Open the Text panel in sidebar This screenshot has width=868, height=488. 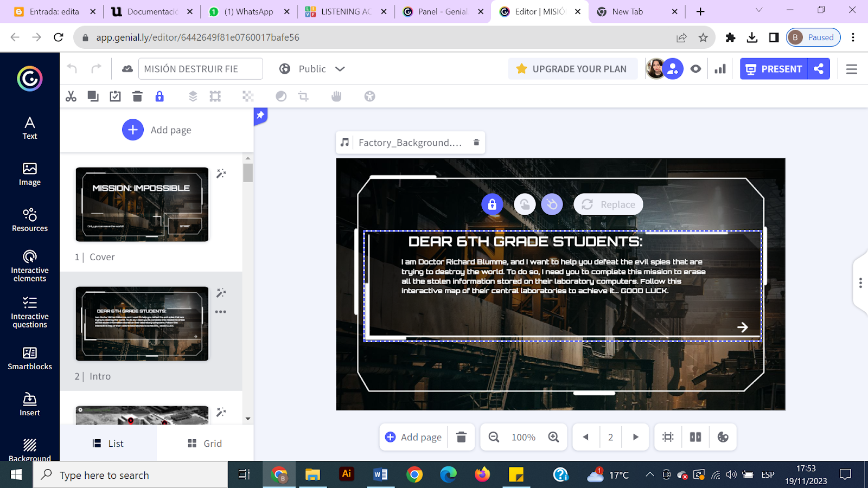point(30,128)
